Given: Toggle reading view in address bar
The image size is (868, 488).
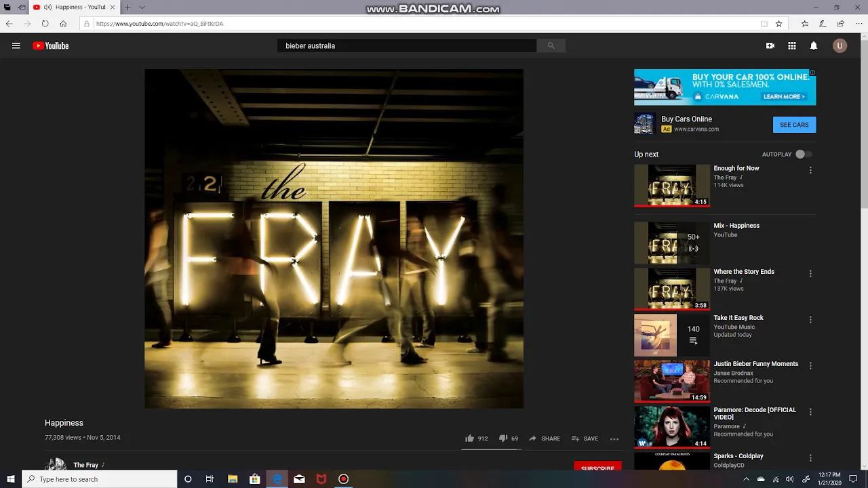Looking at the screenshot, I should (764, 24).
